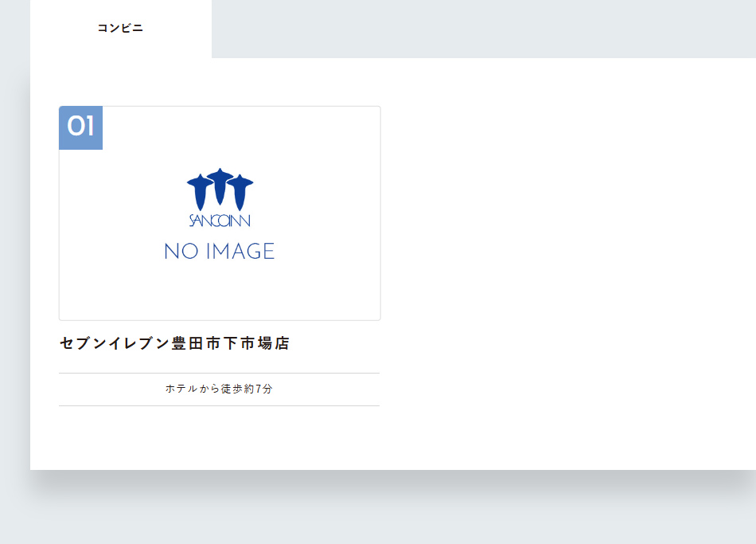
Task: Click the divider line below the walking time
Action: coord(220,406)
